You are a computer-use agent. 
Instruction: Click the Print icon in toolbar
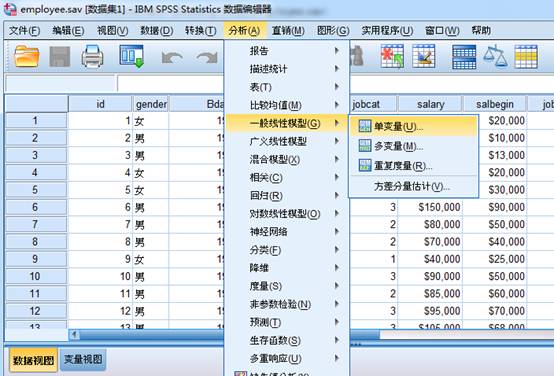[93, 56]
